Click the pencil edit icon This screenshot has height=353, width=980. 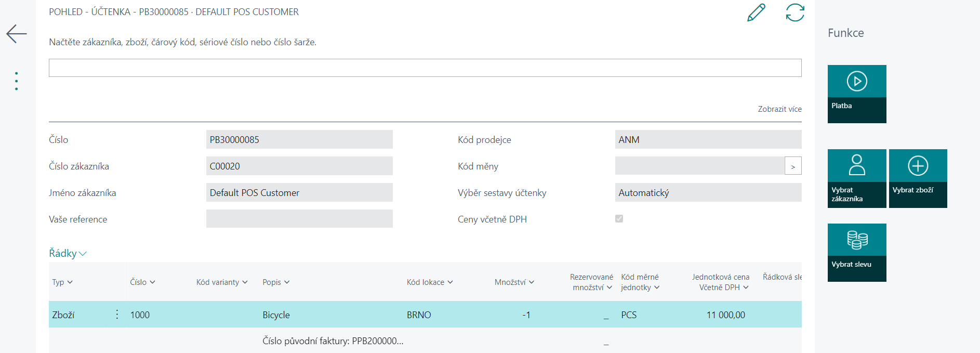756,12
